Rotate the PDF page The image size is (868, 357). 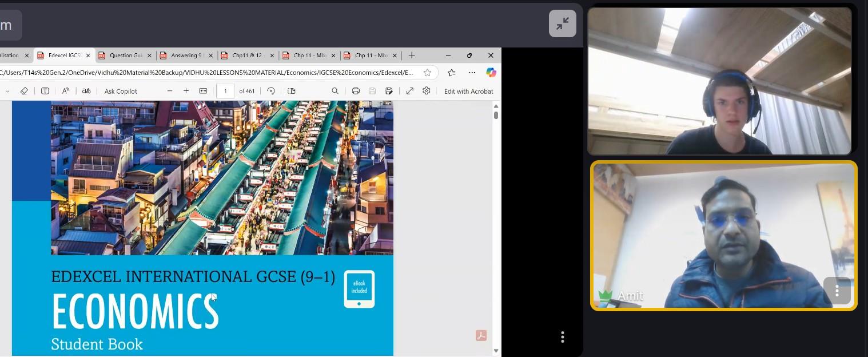pos(271,91)
